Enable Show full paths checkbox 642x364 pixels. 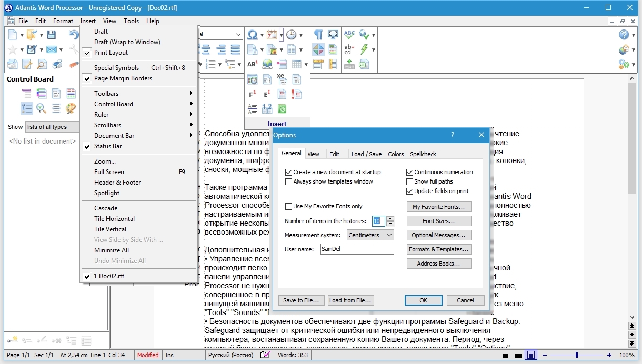point(410,181)
